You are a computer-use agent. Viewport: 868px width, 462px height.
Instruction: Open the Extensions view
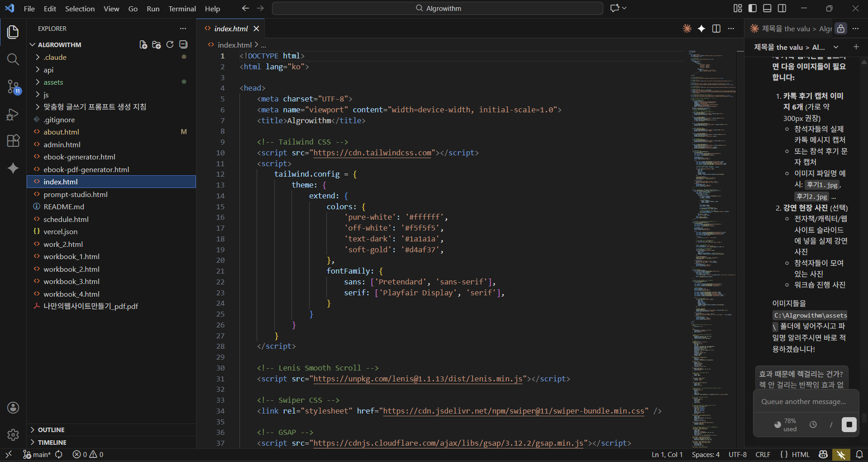point(13,141)
